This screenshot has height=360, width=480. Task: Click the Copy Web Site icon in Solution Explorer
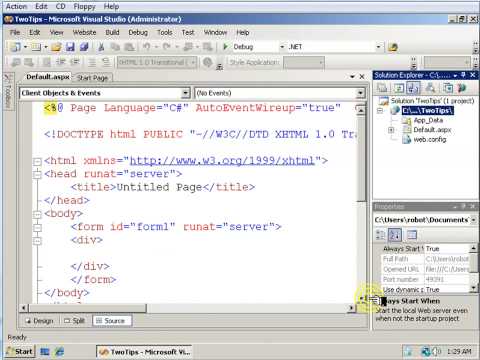click(x=448, y=88)
